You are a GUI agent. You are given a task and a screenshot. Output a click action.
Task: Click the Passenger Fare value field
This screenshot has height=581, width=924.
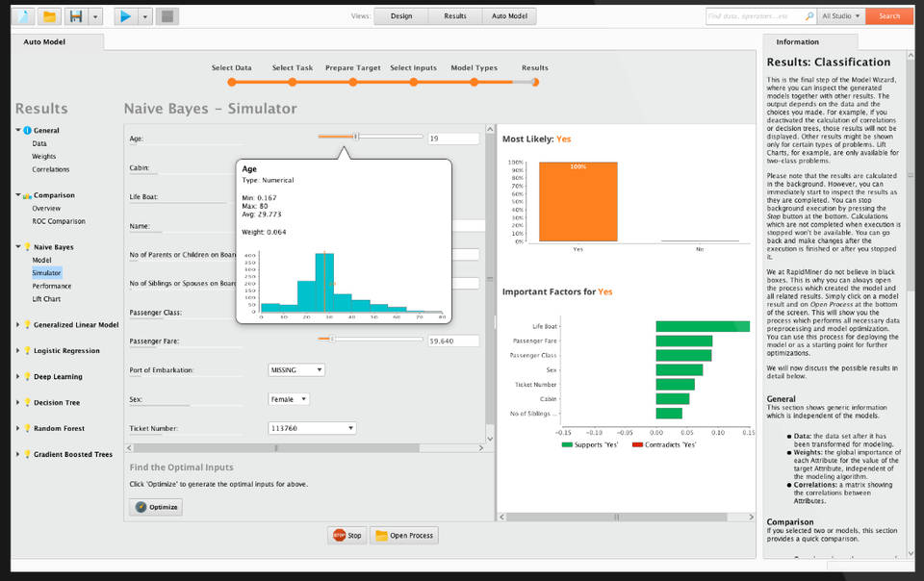click(x=453, y=341)
